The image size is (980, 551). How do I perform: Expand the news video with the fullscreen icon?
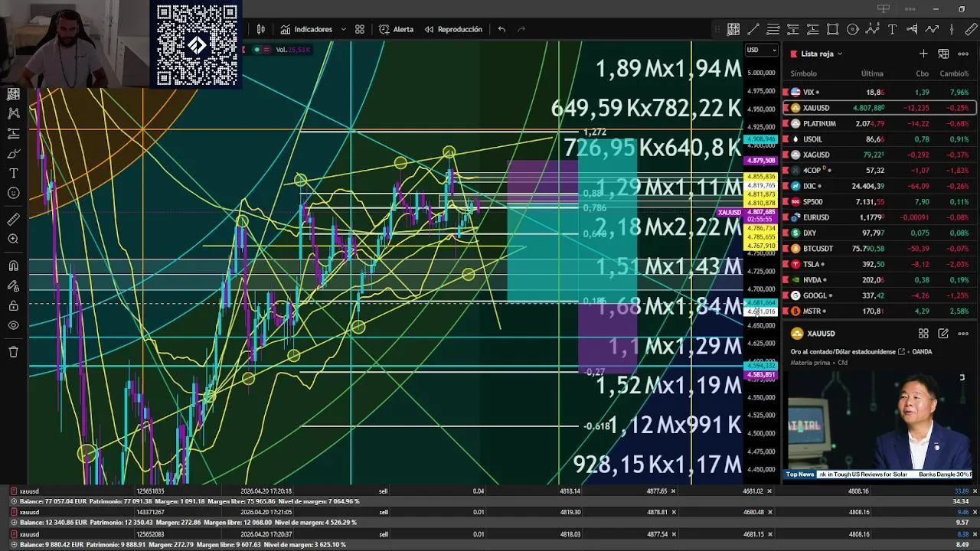tap(962, 377)
